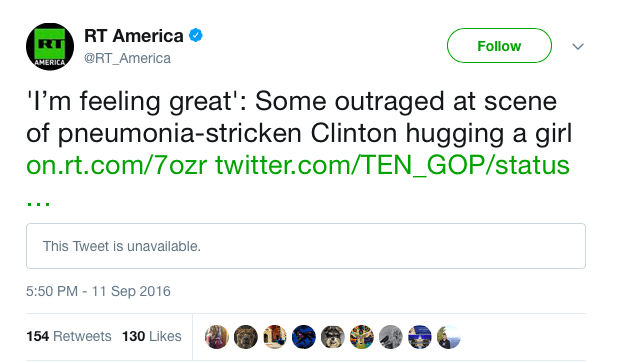Follow the RT America account
Image resolution: width=624 pixels, height=363 pixels.
pos(499,46)
